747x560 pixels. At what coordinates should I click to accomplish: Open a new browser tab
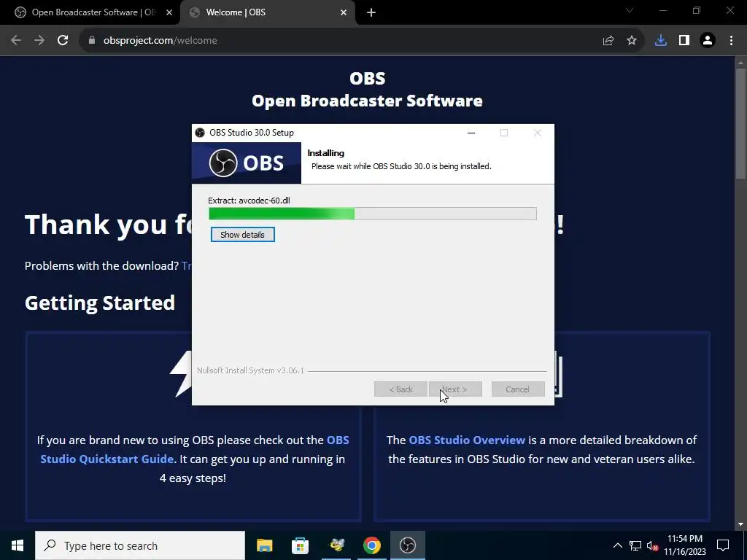coord(371,13)
